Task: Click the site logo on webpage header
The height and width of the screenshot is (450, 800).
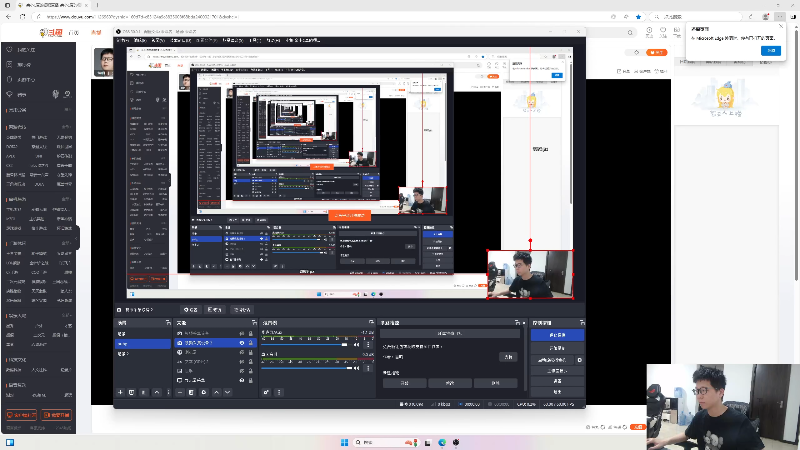Action: tap(51, 33)
